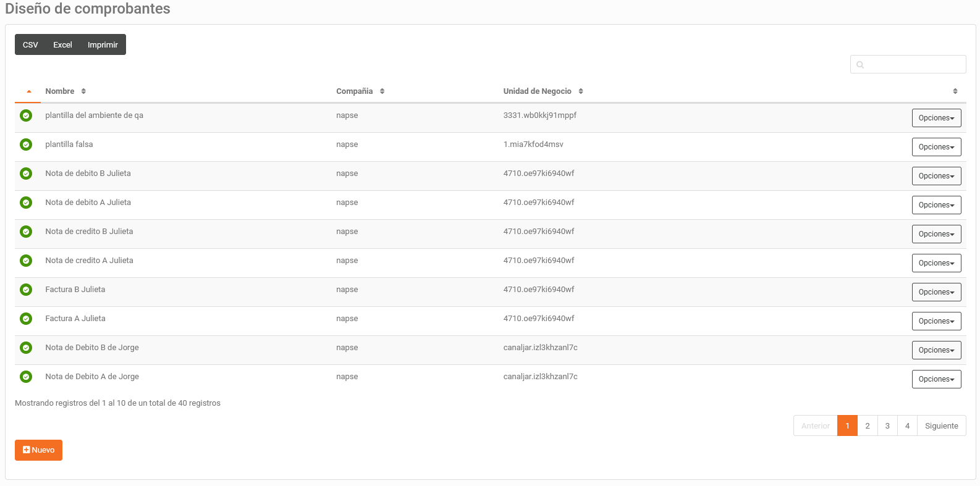Export table as CSV
This screenshot has height=486, width=980.
pyautogui.click(x=30, y=44)
